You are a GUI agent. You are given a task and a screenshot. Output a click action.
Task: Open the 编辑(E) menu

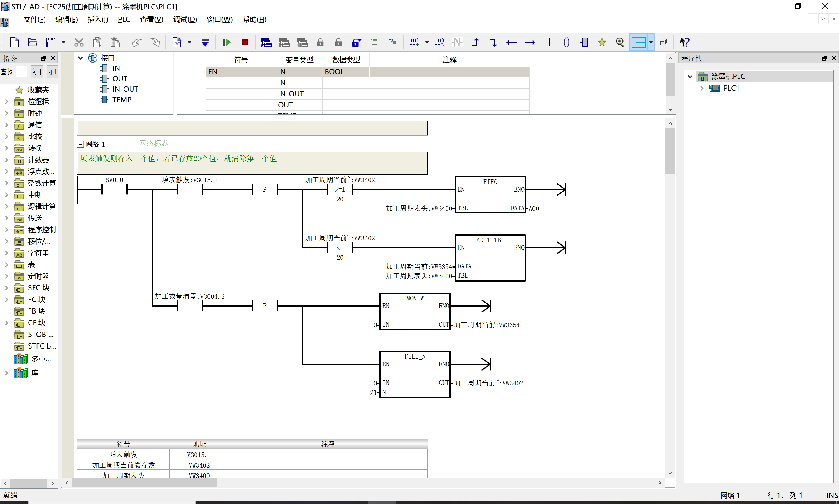(67, 19)
